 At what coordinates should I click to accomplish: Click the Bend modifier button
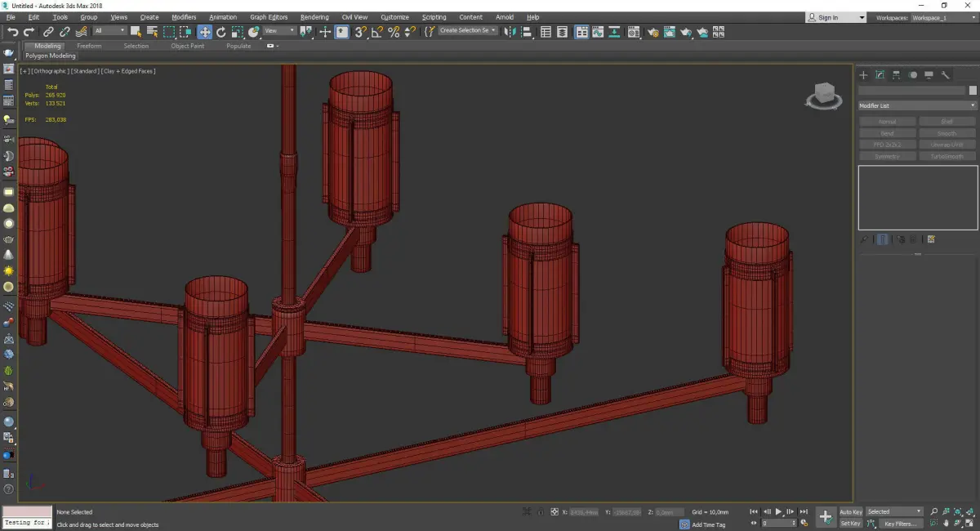pyautogui.click(x=887, y=133)
